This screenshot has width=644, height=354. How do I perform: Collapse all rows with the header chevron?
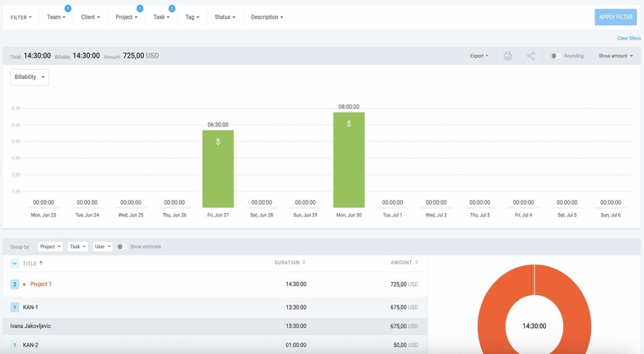click(15, 264)
